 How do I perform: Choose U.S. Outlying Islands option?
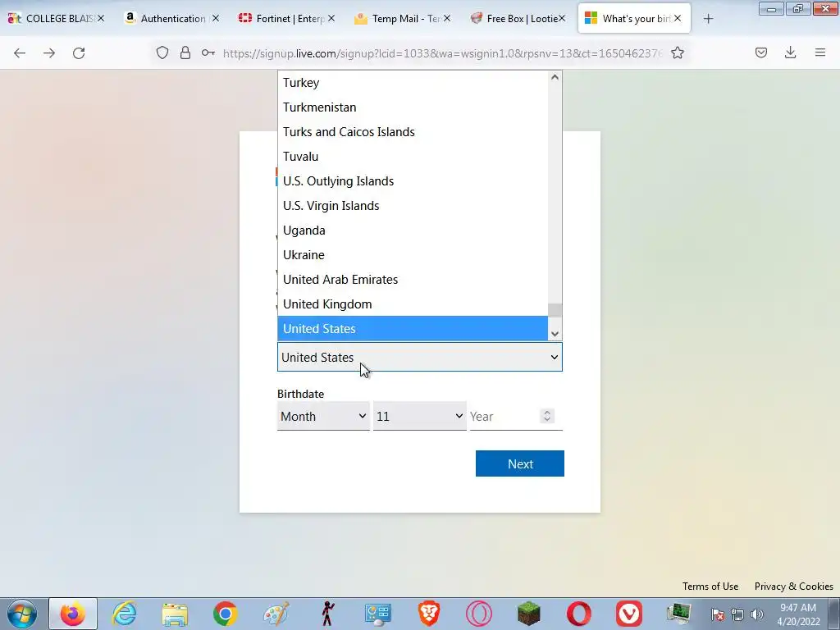[x=413, y=181]
